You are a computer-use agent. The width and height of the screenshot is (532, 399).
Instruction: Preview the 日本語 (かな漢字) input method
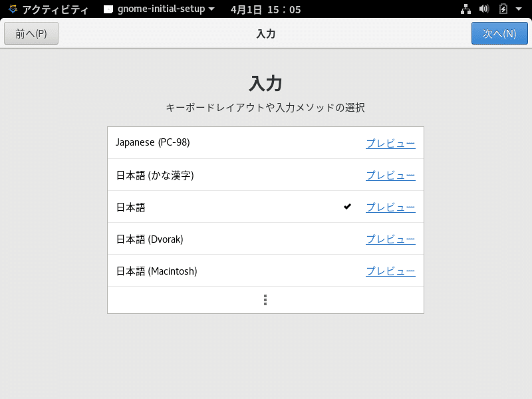click(x=390, y=174)
